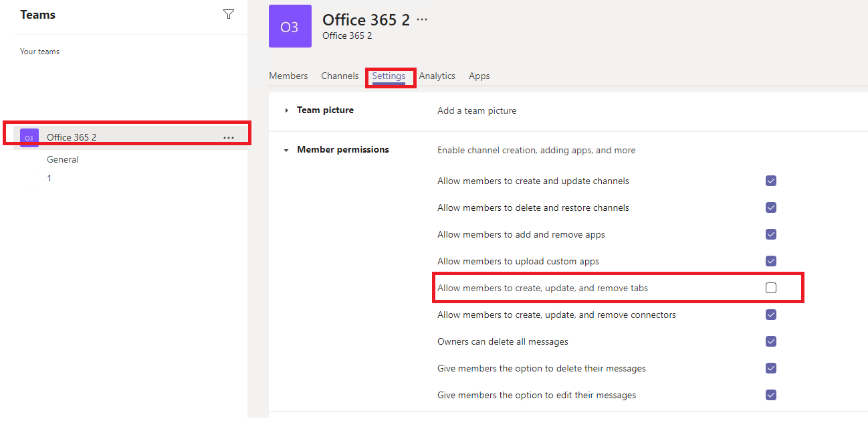The height and width of the screenshot is (421, 868).
Task: Click the large O3 team avatar in header
Action: [290, 26]
